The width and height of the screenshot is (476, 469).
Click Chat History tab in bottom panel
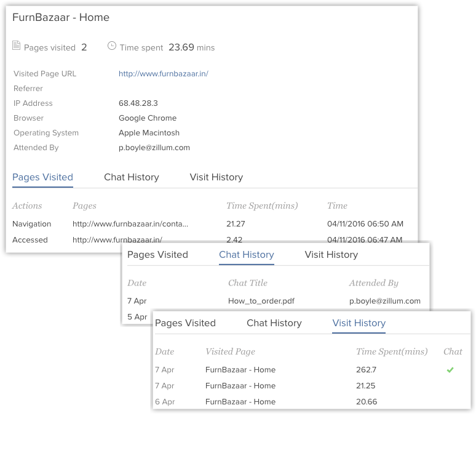274,323
